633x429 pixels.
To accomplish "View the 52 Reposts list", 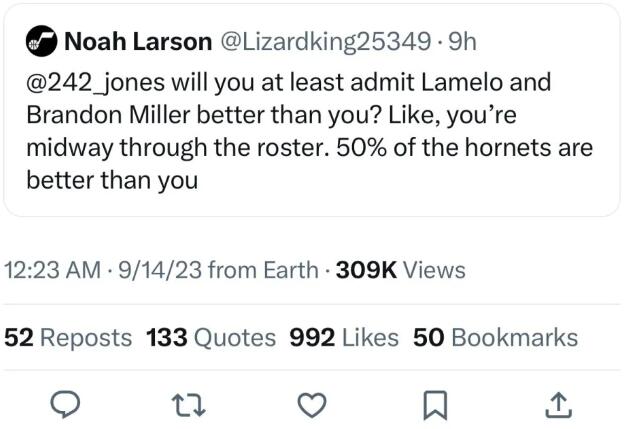I will pyautogui.click(x=68, y=337).
